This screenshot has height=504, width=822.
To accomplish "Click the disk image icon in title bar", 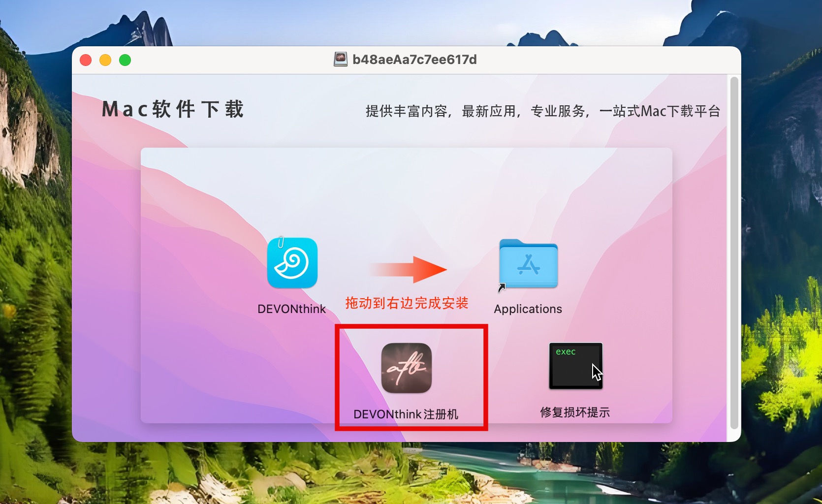I will 340,60.
